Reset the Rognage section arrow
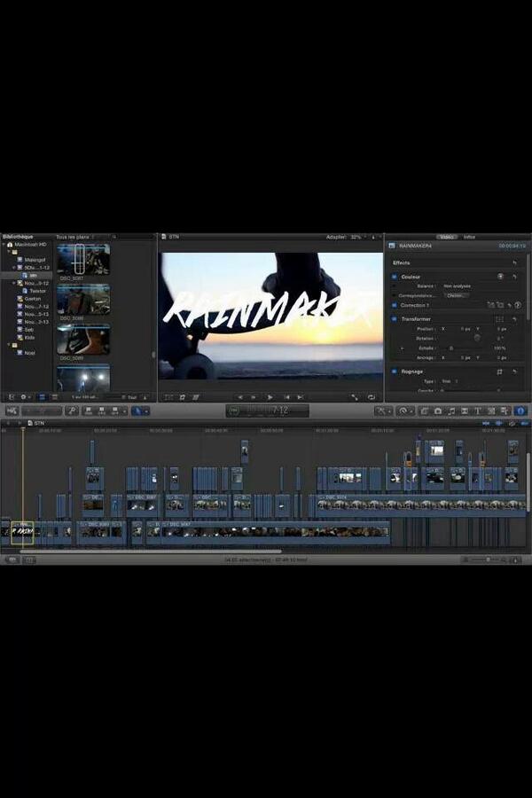This screenshot has height=798, width=532. point(515,372)
